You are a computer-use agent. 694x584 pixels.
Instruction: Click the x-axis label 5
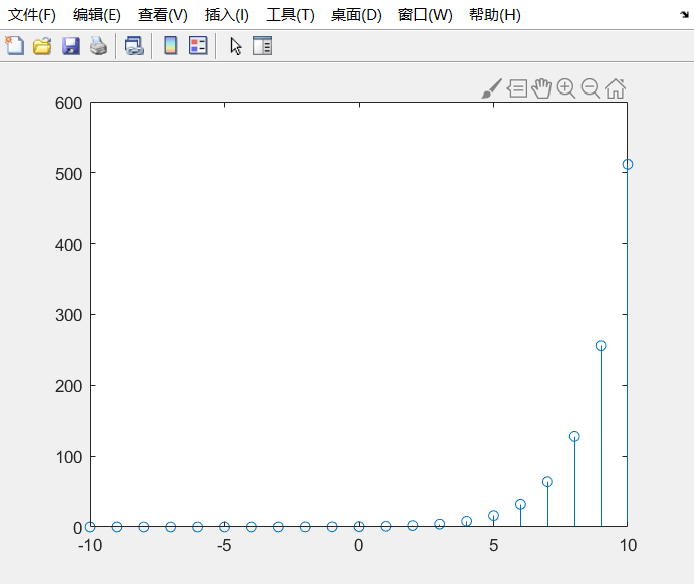[x=494, y=545]
